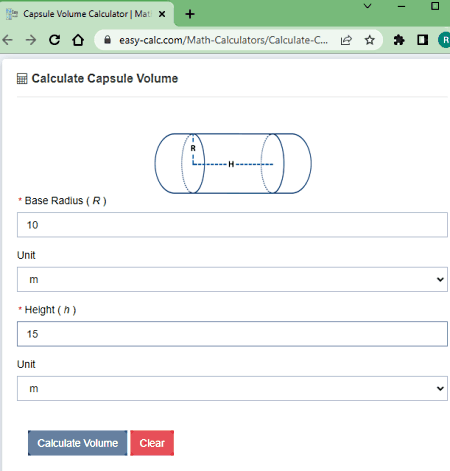Share this page using the share icon

[x=346, y=40]
